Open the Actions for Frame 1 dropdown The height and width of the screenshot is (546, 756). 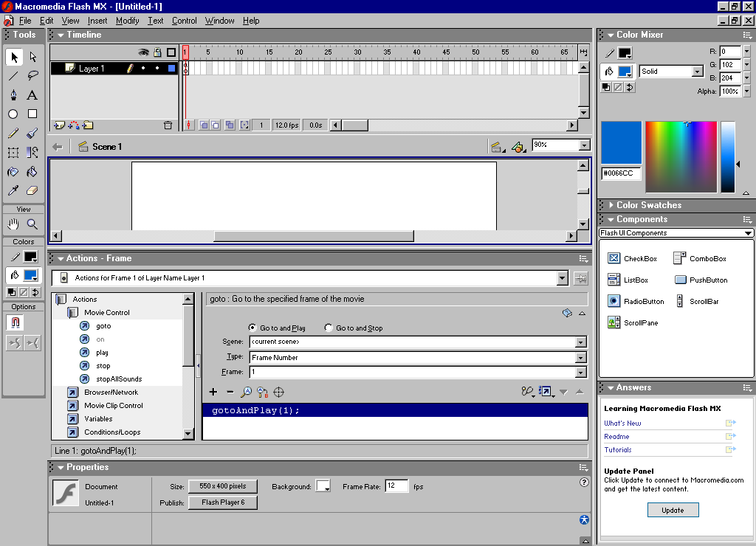[562, 278]
